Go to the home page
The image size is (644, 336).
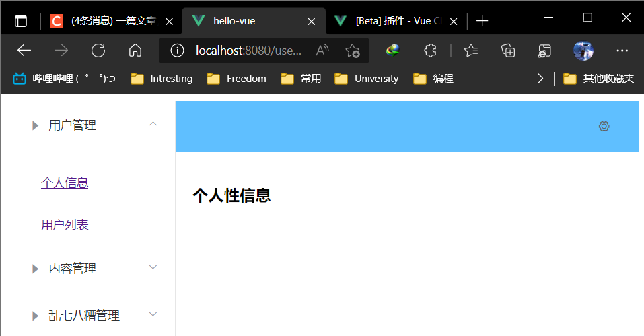coord(135,51)
